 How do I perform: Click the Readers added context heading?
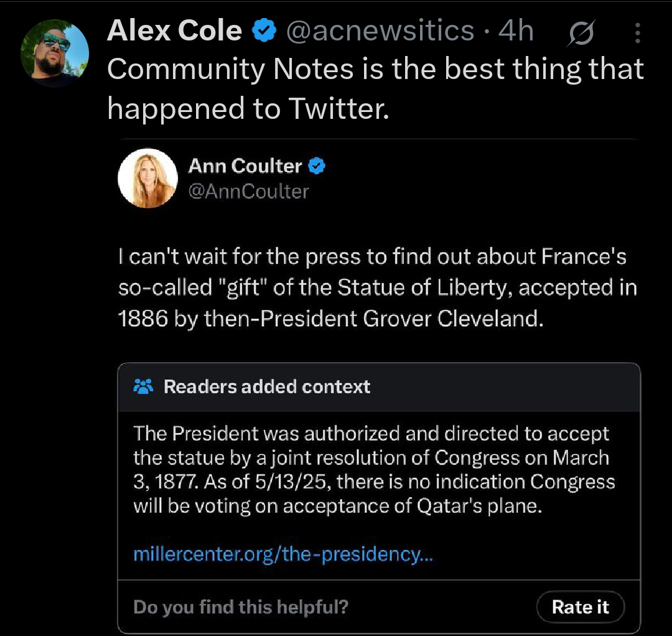(x=267, y=387)
